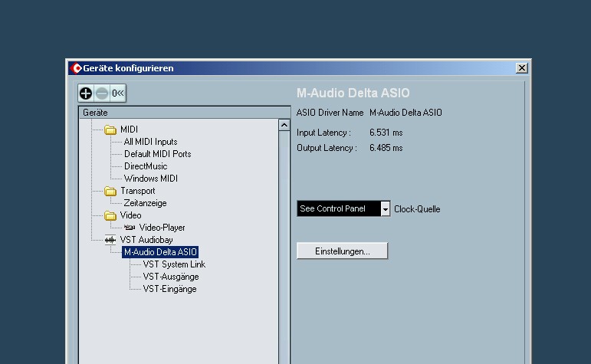This screenshot has width=591, height=364.
Task: Click the VST Audiobay waveform icon
Action: pyautogui.click(x=110, y=240)
